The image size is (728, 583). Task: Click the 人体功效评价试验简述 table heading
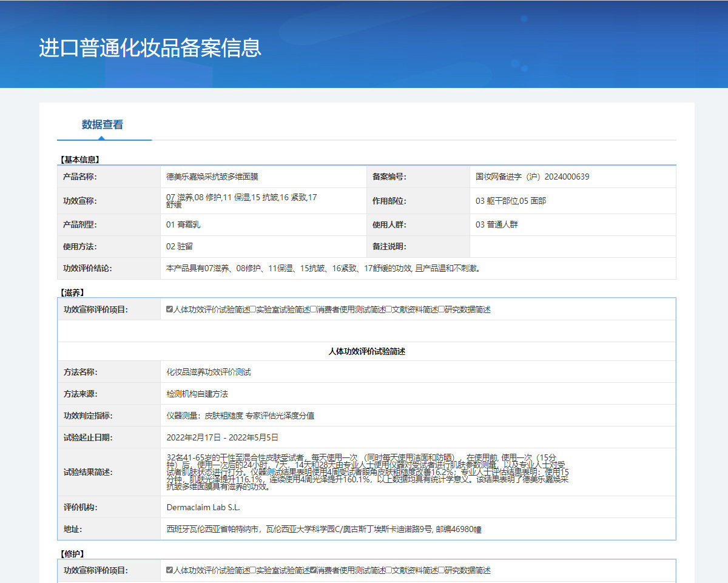(x=366, y=351)
